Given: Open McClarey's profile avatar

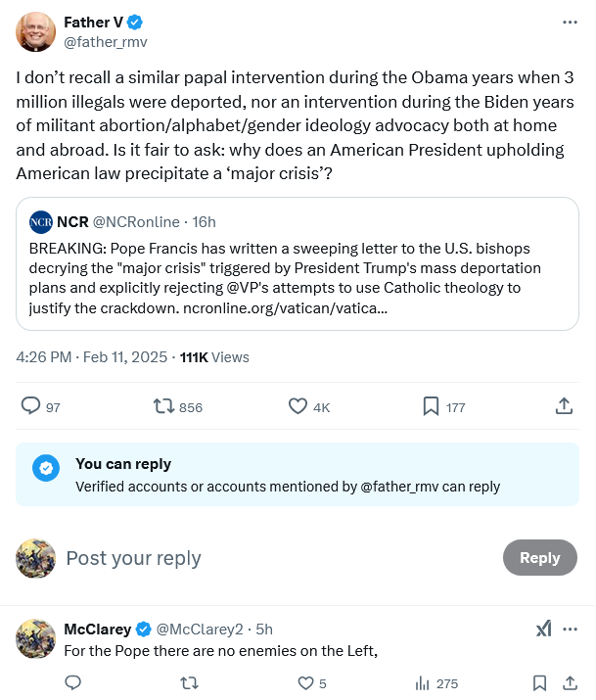Looking at the screenshot, I should pos(36,638).
